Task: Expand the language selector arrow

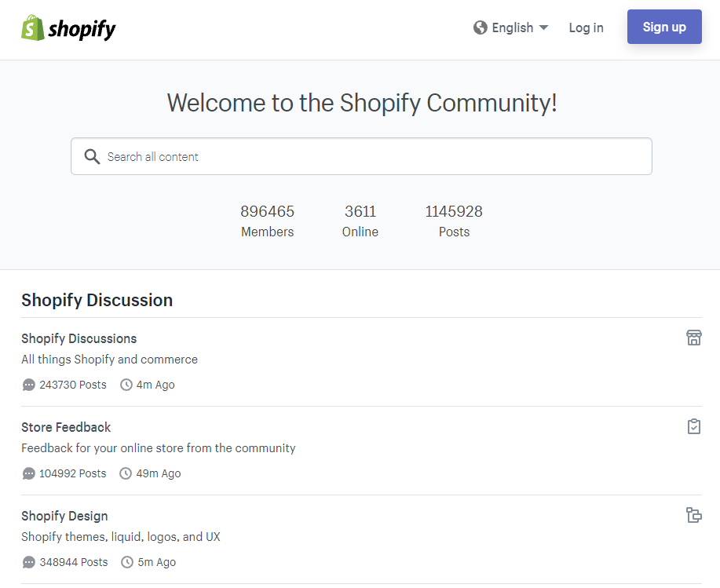Action: (543, 27)
